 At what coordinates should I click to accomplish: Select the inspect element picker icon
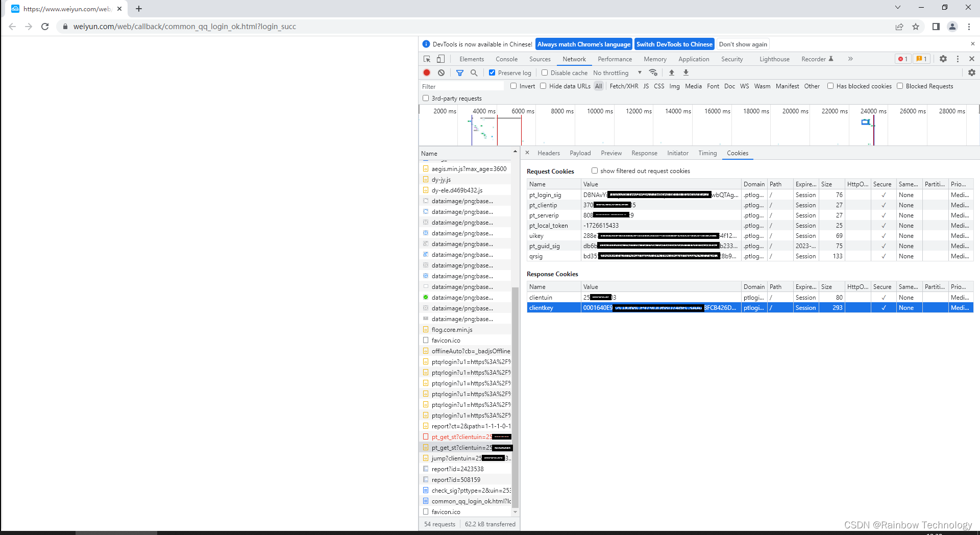click(x=427, y=59)
